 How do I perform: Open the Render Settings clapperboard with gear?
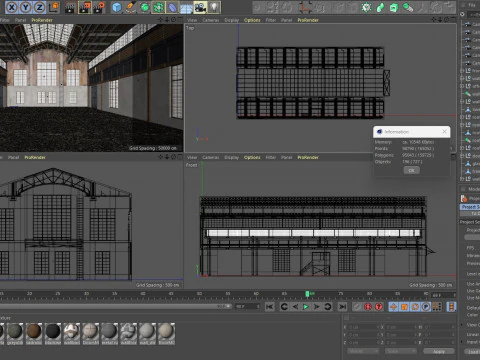(x=99, y=7)
